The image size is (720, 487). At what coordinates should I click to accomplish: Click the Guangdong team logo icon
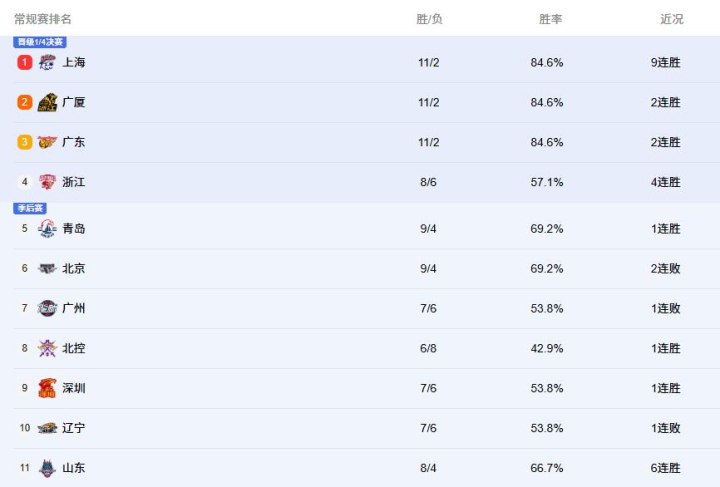coord(47,143)
